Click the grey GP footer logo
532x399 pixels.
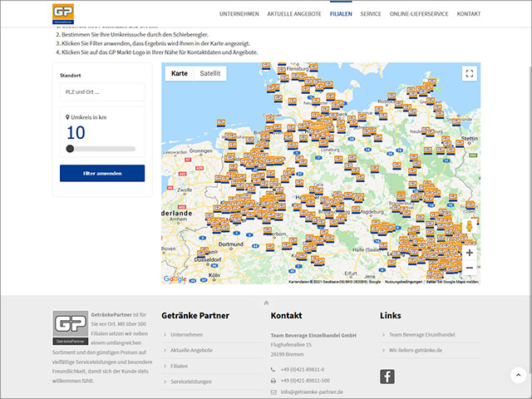(x=70, y=328)
